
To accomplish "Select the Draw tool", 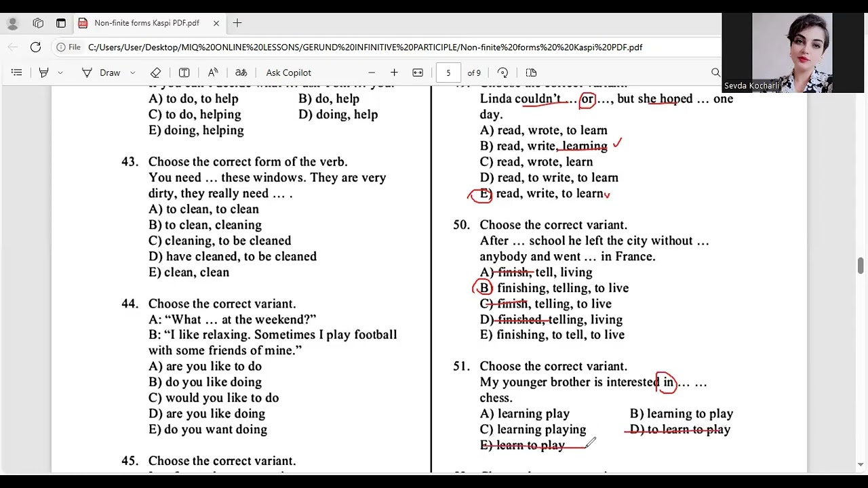I will pos(101,73).
